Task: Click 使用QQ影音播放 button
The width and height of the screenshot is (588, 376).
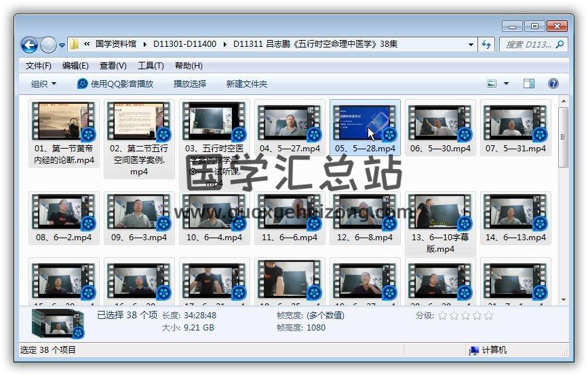Action: point(115,83)
